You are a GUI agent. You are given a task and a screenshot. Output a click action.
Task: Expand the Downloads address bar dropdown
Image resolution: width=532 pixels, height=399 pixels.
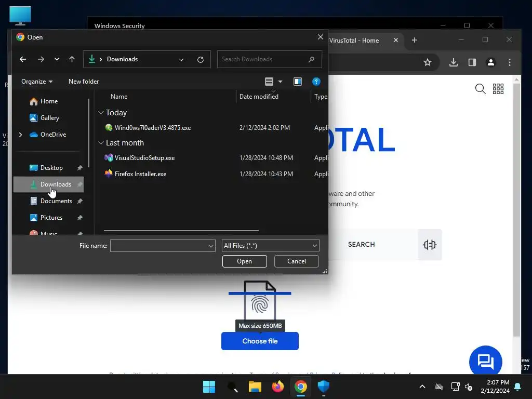181,60
